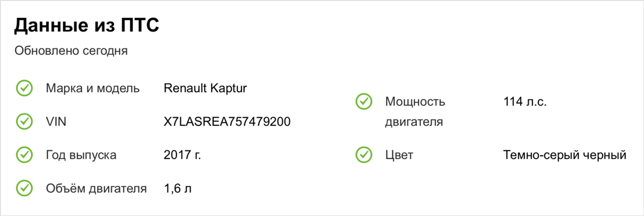Click the checkmark icon beside Марка и модель

tap(25, 88)
